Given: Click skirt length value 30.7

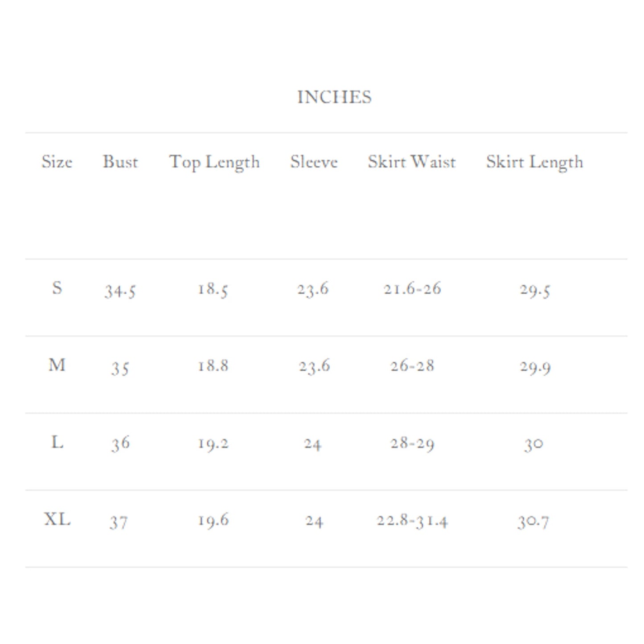Looking at the screenshot, I should (x=533, y=521).
